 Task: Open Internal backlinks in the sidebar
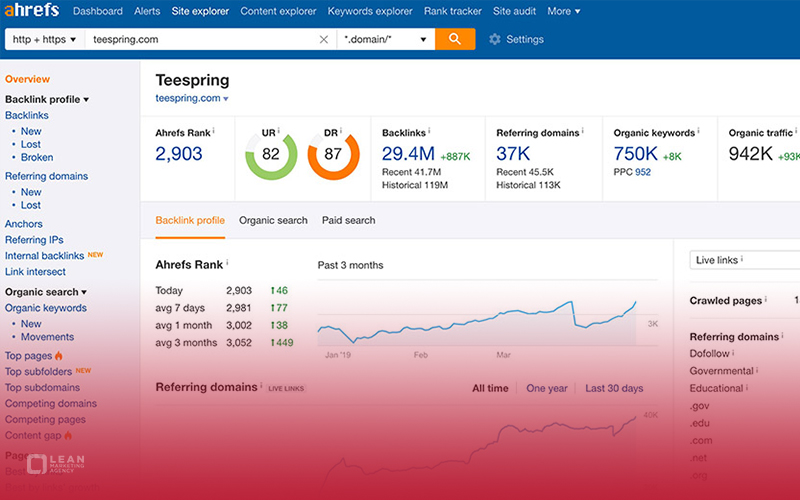click(x=44, y=256)
